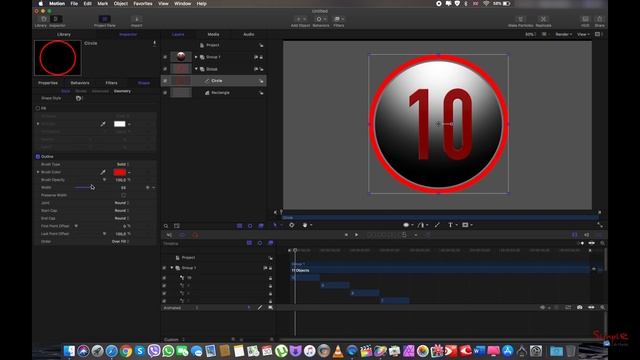The image size is (640, 360).
Task: Click the record animation button
Action: tap(195, 235)
